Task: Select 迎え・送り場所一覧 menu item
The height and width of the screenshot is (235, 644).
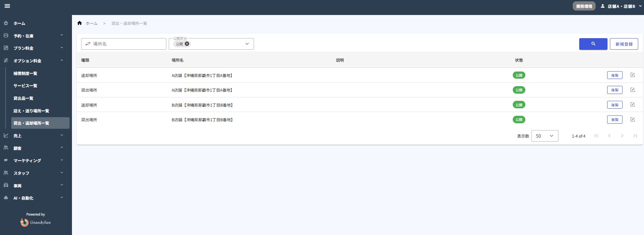Action: click(x=31, y=111)
